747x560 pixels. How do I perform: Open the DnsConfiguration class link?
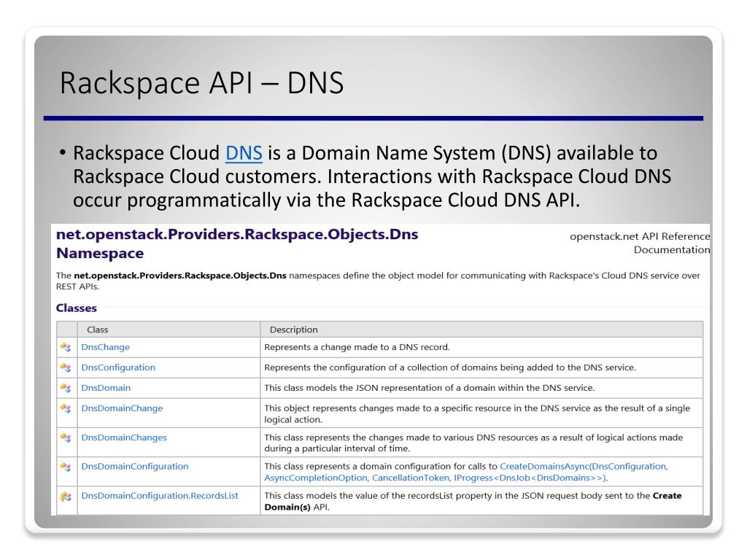click(x=118, y=367)
